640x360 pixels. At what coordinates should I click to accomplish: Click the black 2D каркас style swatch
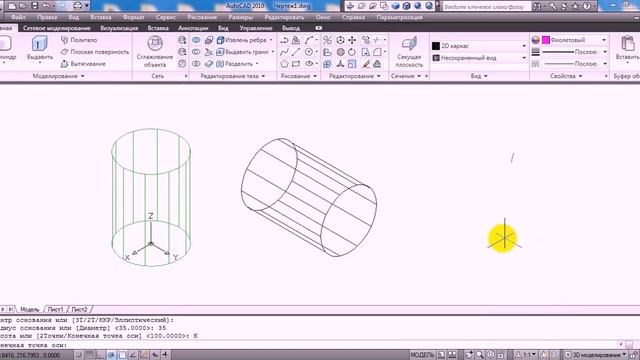[x=436, y=46]
